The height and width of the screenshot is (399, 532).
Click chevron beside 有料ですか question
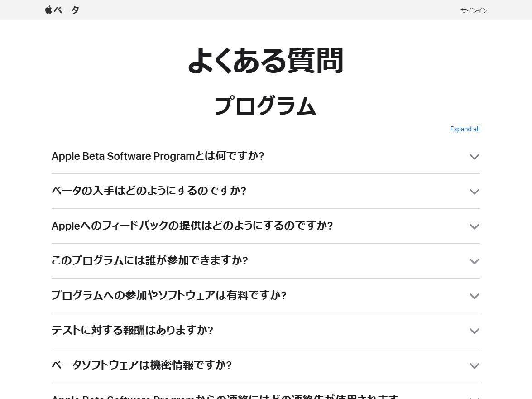[474, 296]
